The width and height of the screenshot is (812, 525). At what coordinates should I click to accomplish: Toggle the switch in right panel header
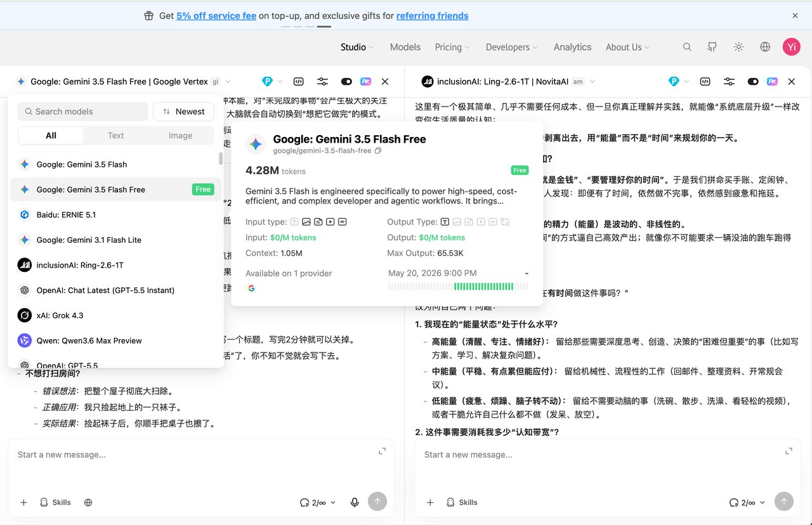pyautogui.click(x=753, y=81)
